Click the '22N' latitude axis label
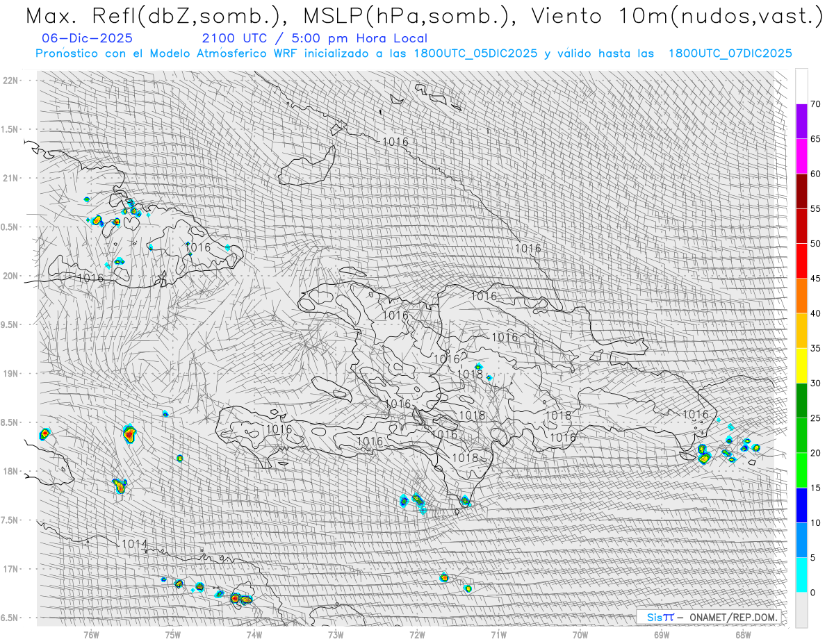 [10, 80]
